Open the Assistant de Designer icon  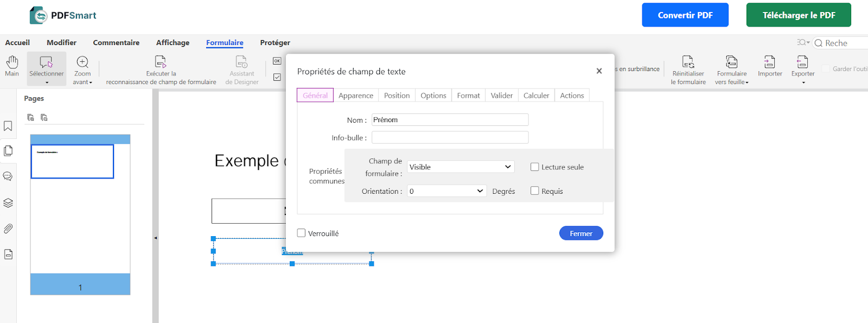[241, 62]
